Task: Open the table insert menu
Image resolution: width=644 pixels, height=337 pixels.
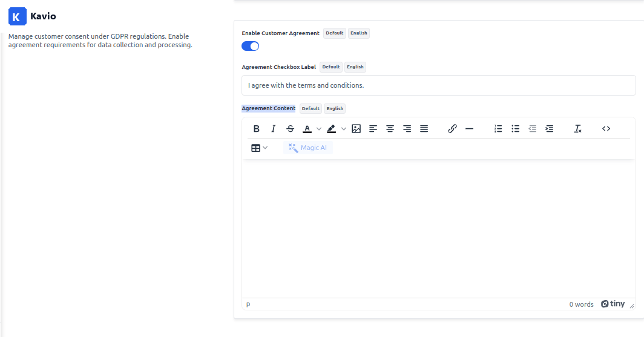Action: click(259, 148)
